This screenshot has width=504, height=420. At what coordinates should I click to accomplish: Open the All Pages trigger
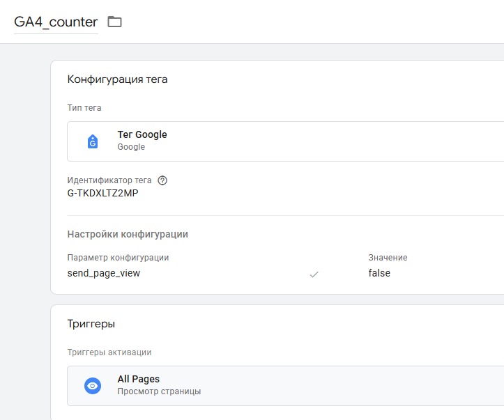pos(285,386)
